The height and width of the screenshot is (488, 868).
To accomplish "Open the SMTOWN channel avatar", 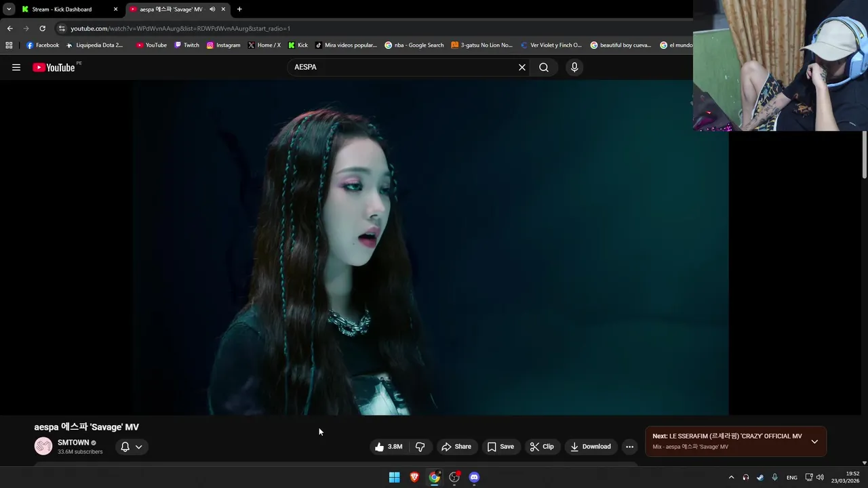I will point(43,446).
